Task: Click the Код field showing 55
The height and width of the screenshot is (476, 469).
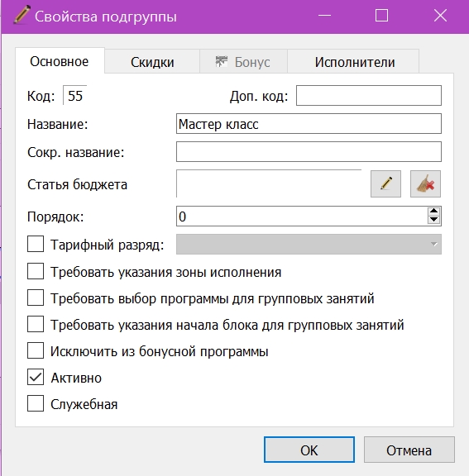Action: 75,96
